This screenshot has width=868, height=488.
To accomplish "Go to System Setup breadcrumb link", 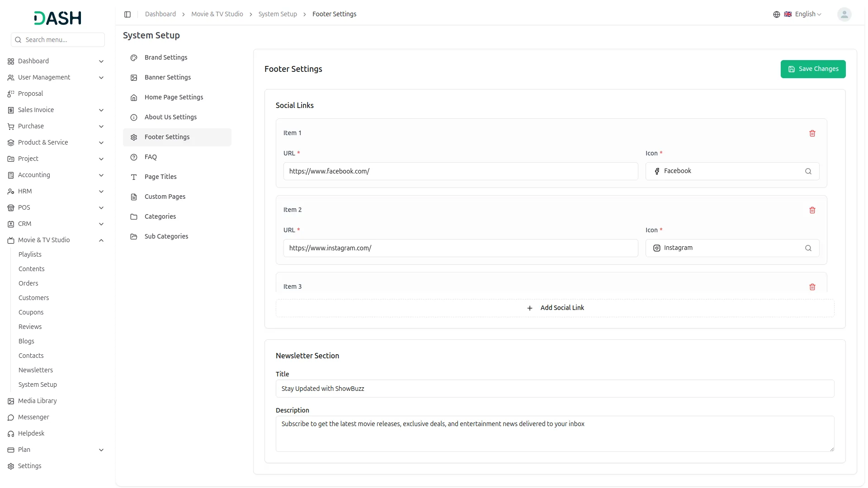I will (278, 14).
